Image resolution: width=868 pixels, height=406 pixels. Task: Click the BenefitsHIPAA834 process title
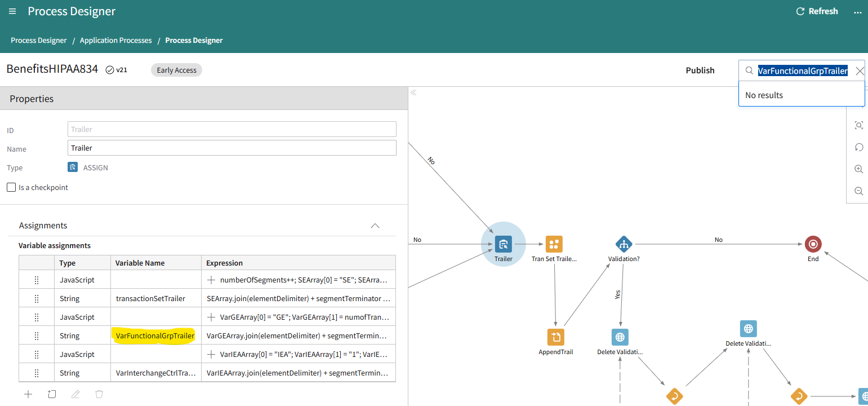click(x=52, y=69)
